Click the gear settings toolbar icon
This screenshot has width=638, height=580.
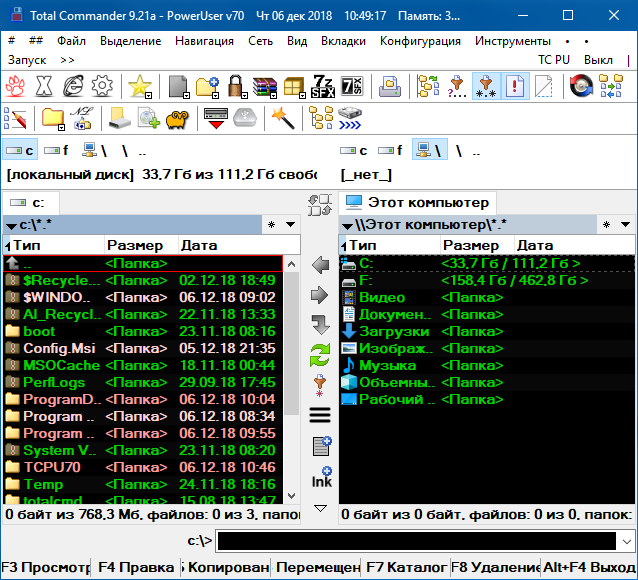(x=101, y=87)
